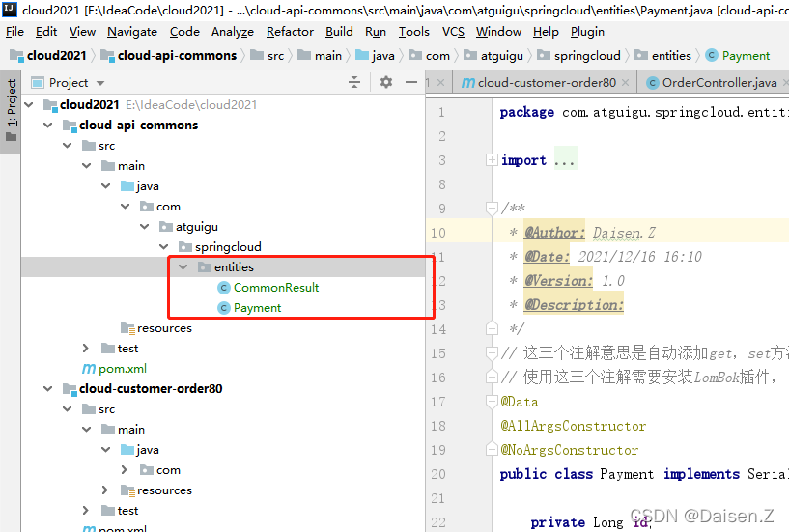Collapse the cloud2021 root node
The height and width of the screenshot is (532, 789).
coord(29,104)
